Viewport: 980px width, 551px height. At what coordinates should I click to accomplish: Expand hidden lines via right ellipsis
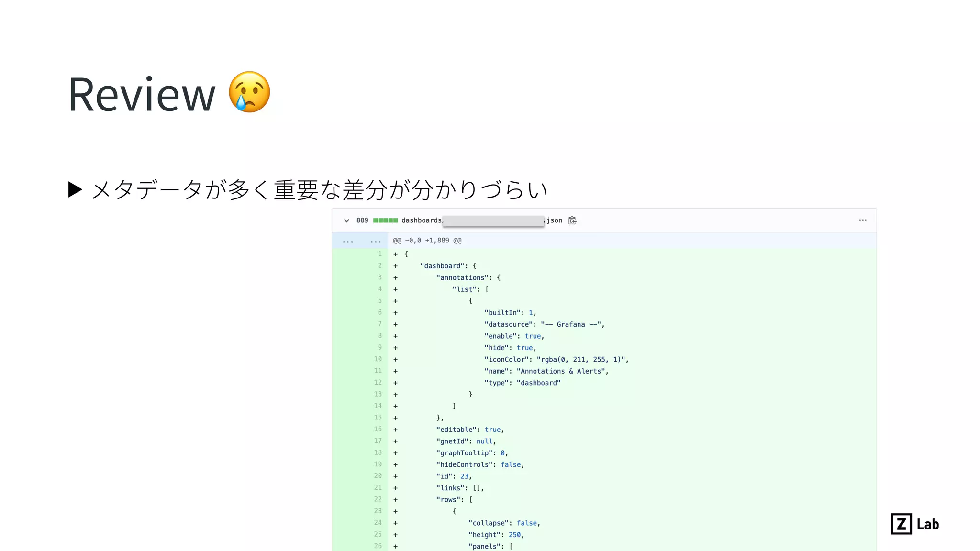tap(376, 241)
